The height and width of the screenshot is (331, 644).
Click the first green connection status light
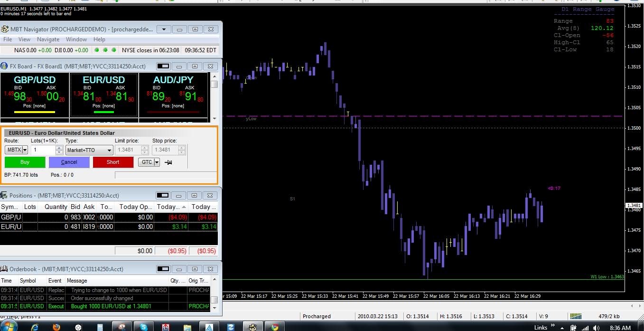tap(97, 50)
